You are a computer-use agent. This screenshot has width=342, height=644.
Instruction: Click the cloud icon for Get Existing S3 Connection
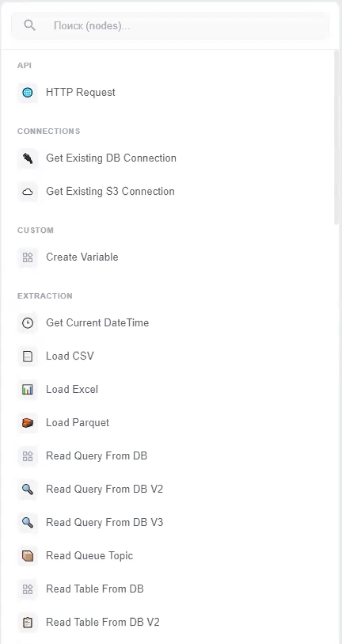[28, 192]
